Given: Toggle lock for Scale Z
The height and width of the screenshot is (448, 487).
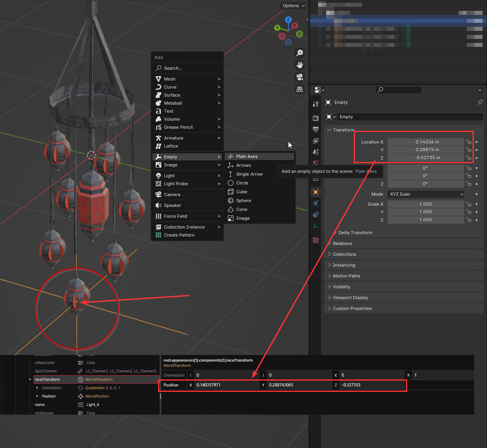Looking at the screenshot, I should (x=468, y=220).
